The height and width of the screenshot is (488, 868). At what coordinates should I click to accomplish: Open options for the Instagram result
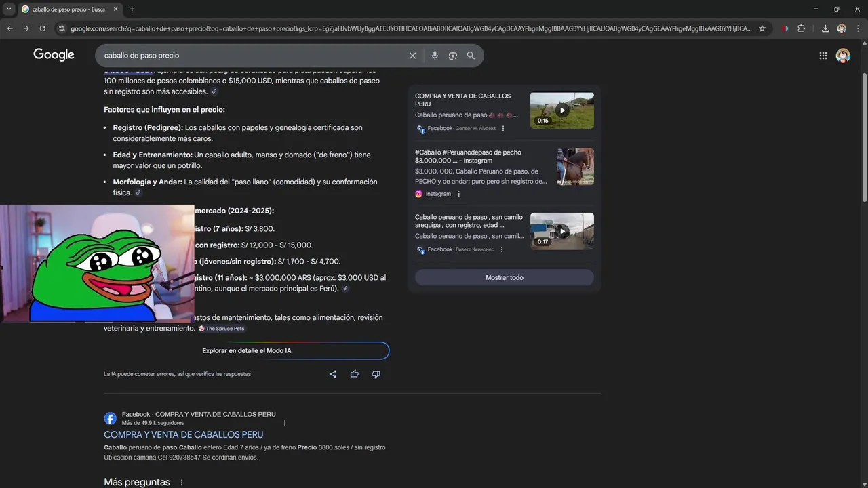coord(458,194)
